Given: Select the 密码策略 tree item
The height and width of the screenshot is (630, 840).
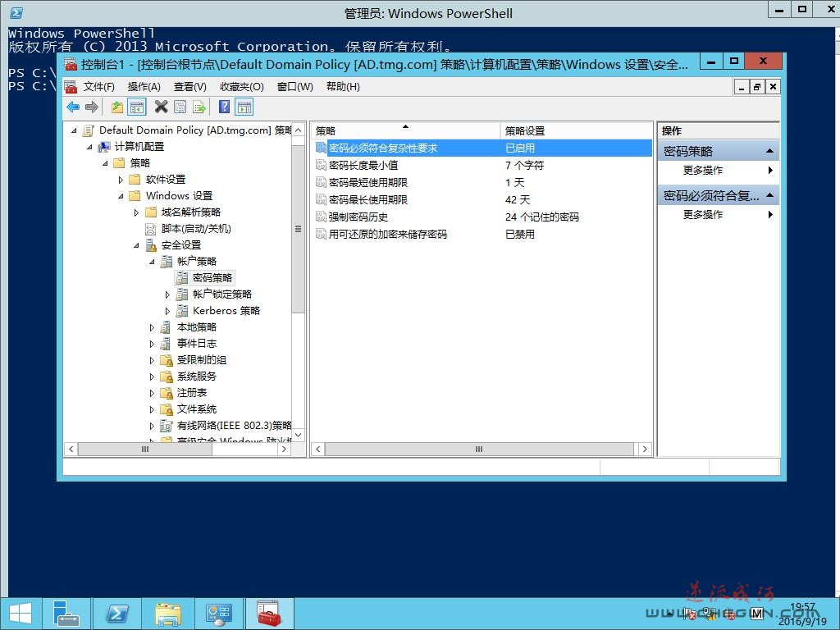Looking at the screenshot, I should coord(212,278).
